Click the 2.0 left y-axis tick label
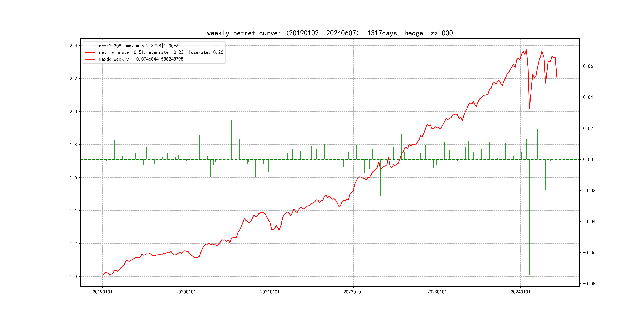644x322 pixels. [73, 112]
